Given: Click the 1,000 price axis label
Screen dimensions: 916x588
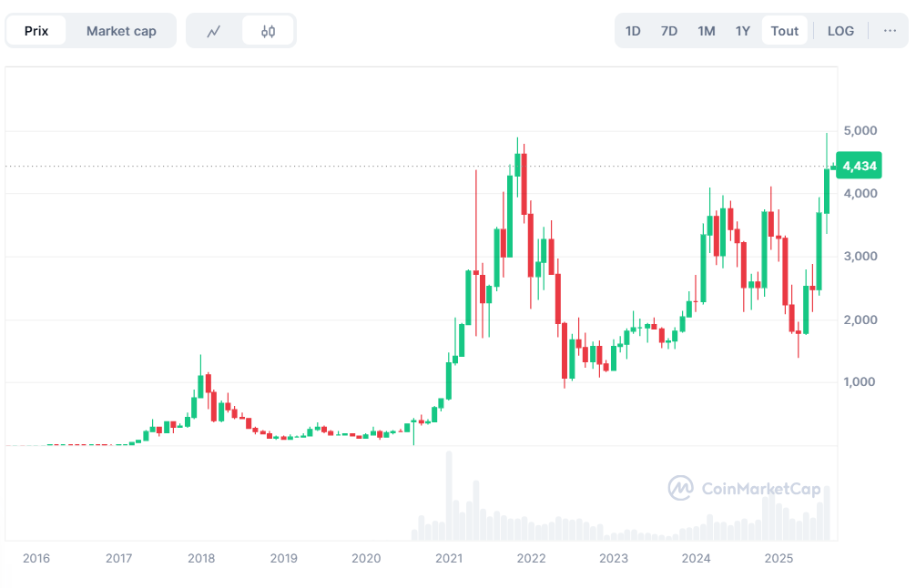Looking at the screenshot, I should click(860, 382).
